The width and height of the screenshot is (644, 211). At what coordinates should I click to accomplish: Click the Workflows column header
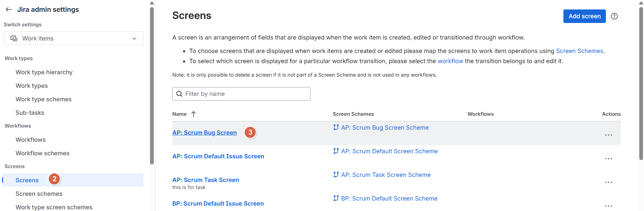(x=480, y=114)
